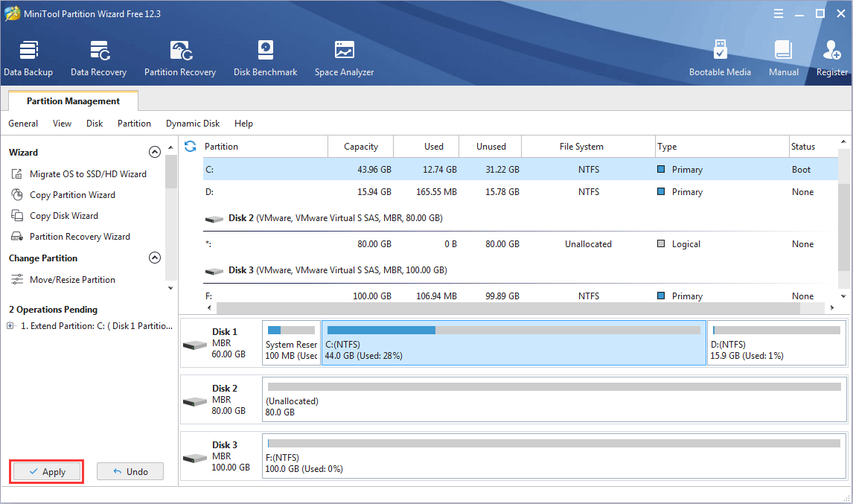Open the Help menu
Image resolution: width=853 pixels, height=504 pixels.
click(243, 124)
